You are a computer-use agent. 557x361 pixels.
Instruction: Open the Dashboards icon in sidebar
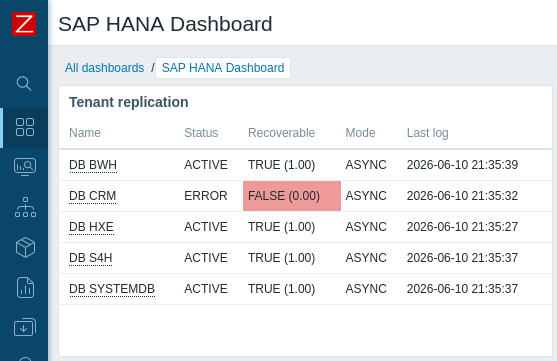pyautogui.click(x=25, y=127)
